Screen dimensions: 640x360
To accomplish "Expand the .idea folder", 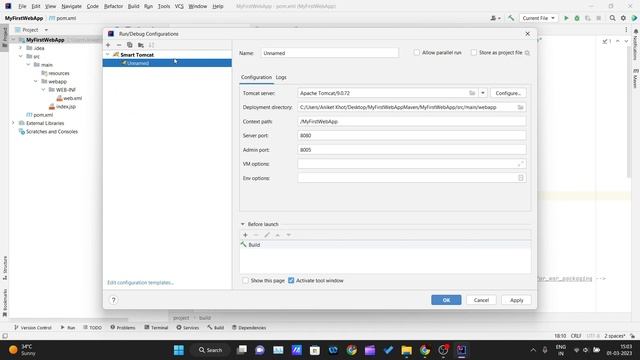I will [x=20, y=48].
